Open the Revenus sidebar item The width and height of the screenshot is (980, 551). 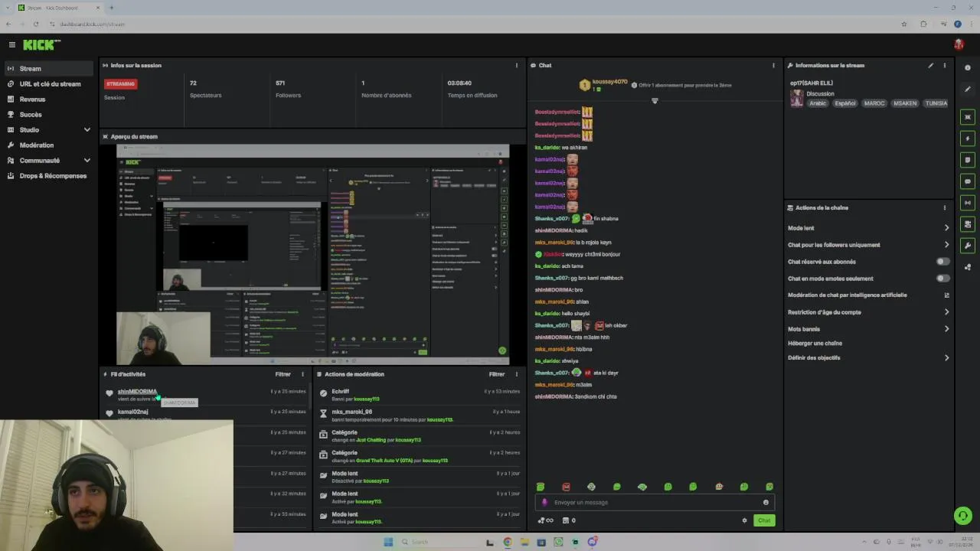click(x=49, y=99)
